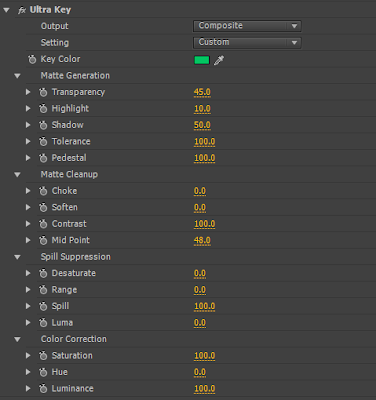This screenshot has width=376, height=400.
Task: Collapse the Matte Generation group
Action: [x=17, y=76]
